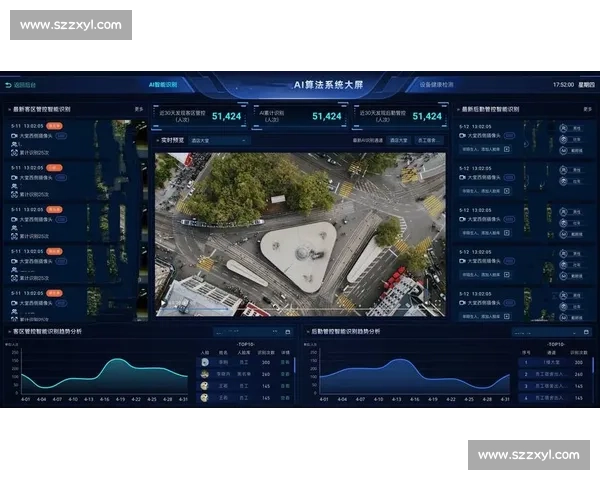Viewport: 600px width, 480px height.
Task: Click the blue pill tag in first logistics record
Action: pyautogui.click(x=509, y=136)
